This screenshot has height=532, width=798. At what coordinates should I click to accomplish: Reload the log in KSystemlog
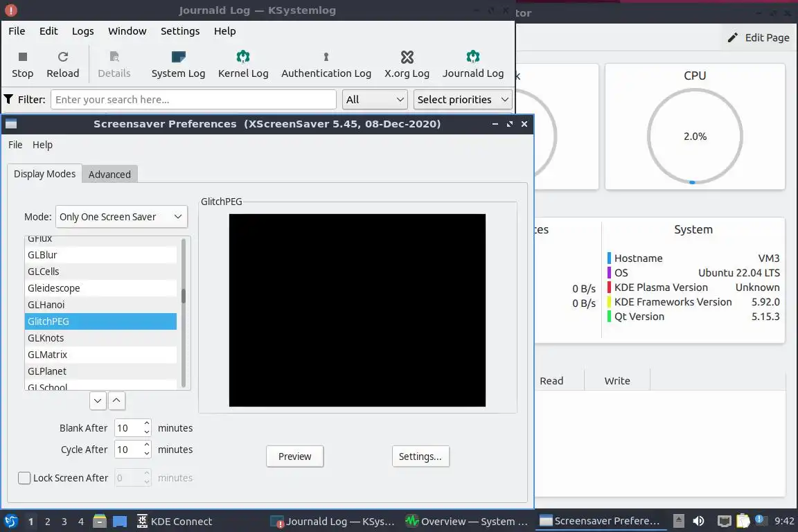[62, 64]
